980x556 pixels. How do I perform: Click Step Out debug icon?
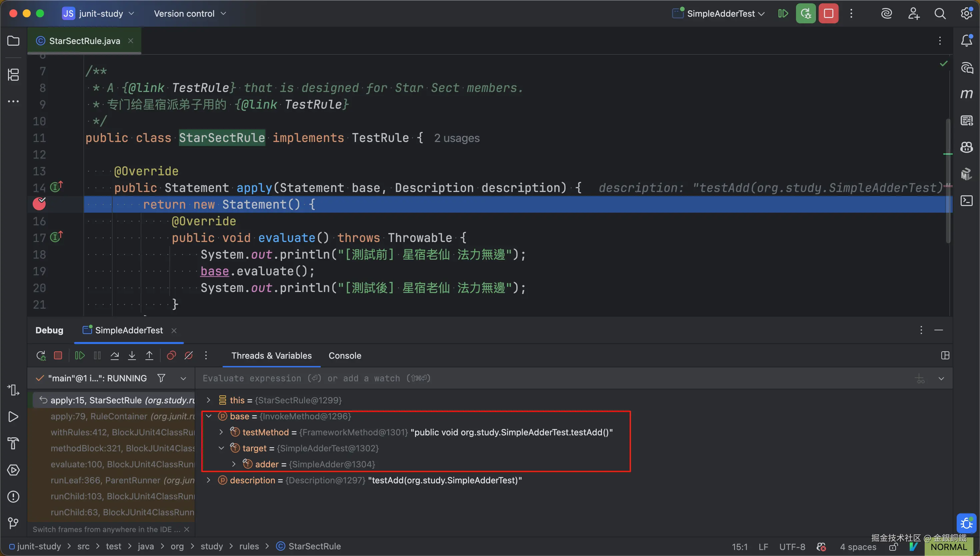coord(149,356)
